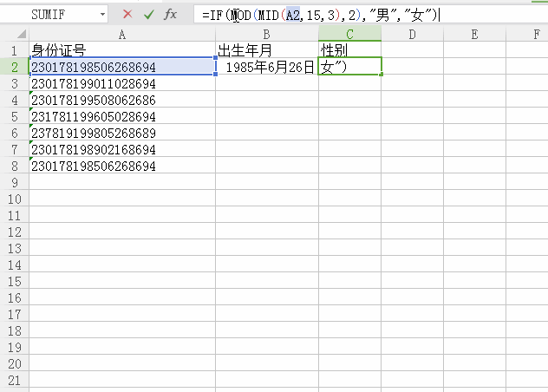Click cell A2 with 230178198506268694

(122, 67)
